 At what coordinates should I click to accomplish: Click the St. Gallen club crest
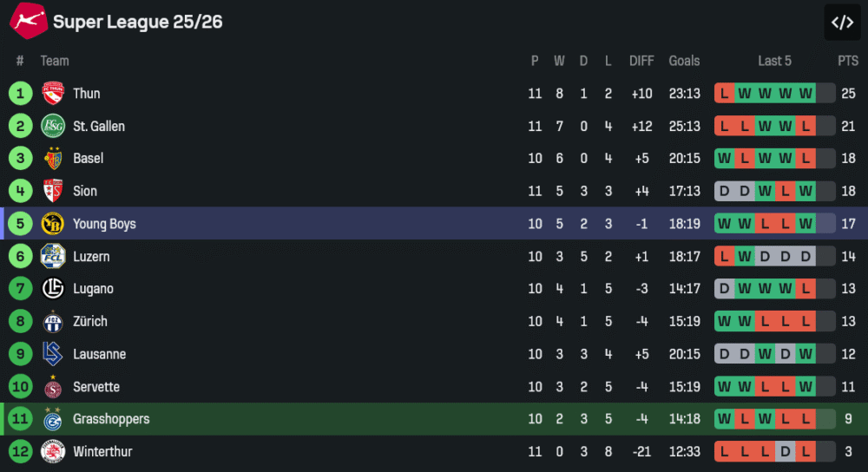[x=53, y=126]
